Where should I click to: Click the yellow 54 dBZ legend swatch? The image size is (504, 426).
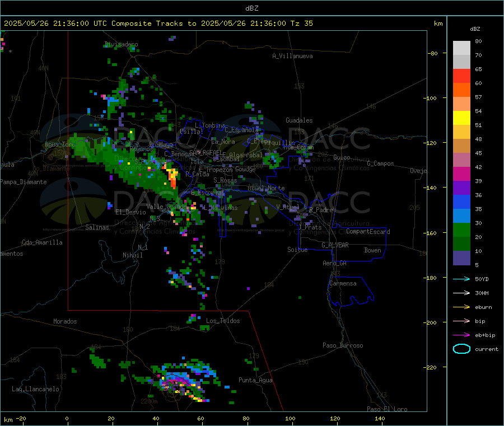[461, 118]
